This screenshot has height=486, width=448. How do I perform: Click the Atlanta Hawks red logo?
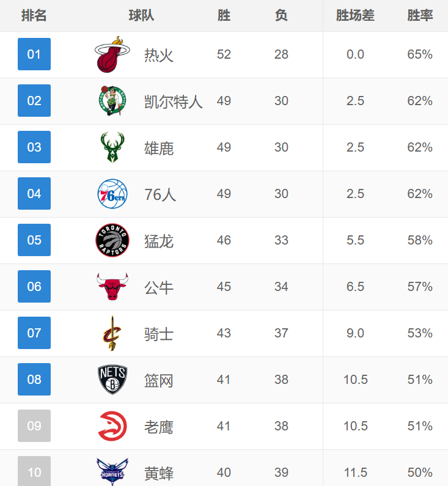112,426
